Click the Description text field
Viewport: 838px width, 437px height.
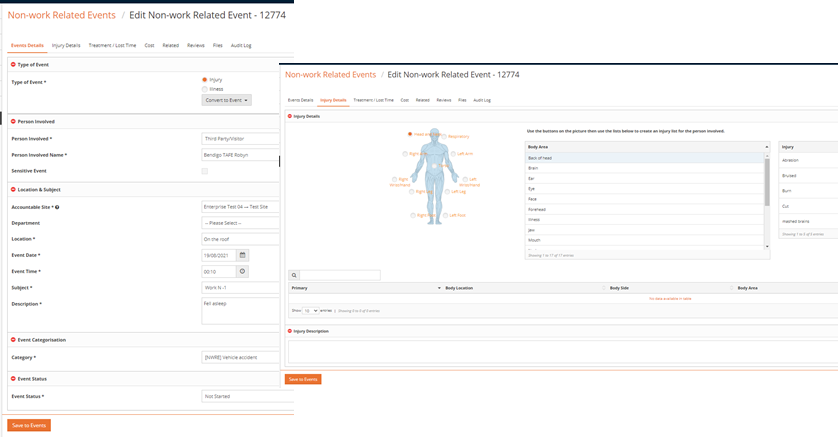(240, 311)
